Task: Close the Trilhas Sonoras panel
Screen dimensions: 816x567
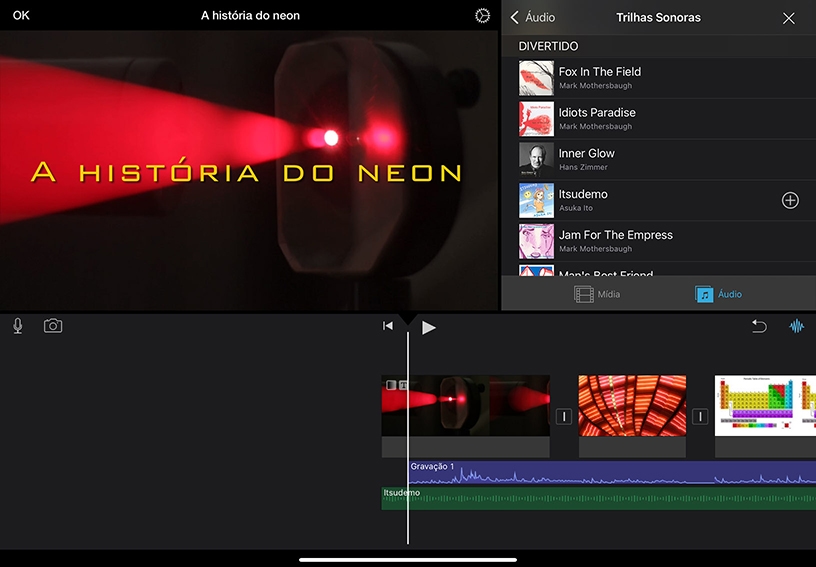Action: [x=788, y=18]
